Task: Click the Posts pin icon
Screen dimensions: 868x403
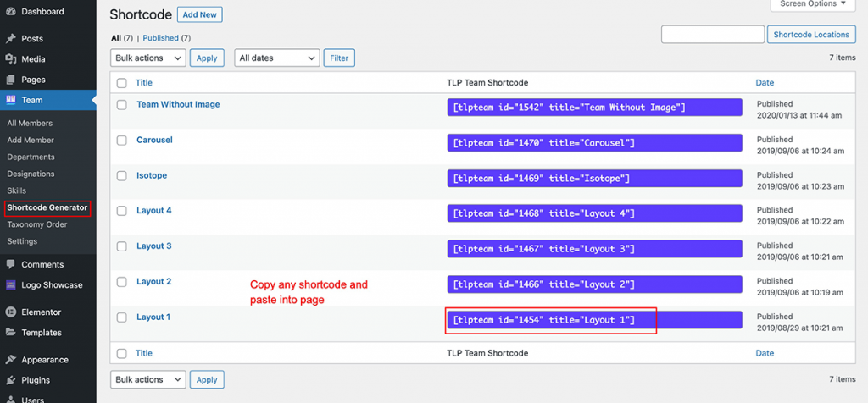Action: (10, 39)
